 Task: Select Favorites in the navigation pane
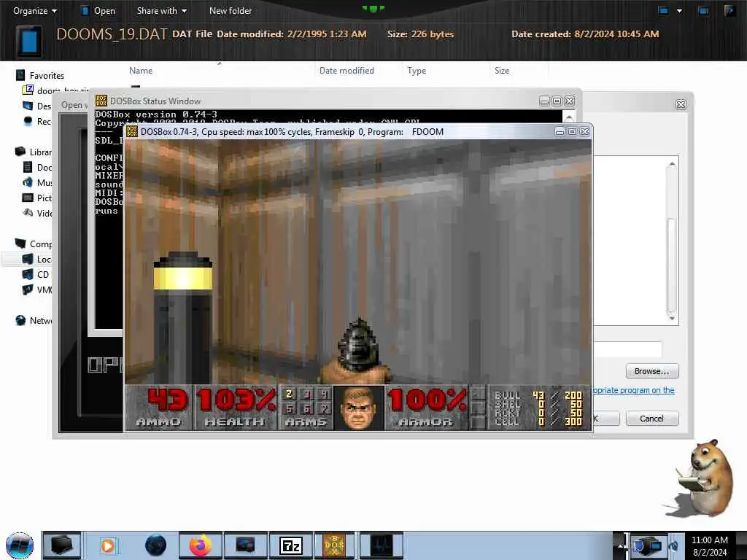coord(47,75)
